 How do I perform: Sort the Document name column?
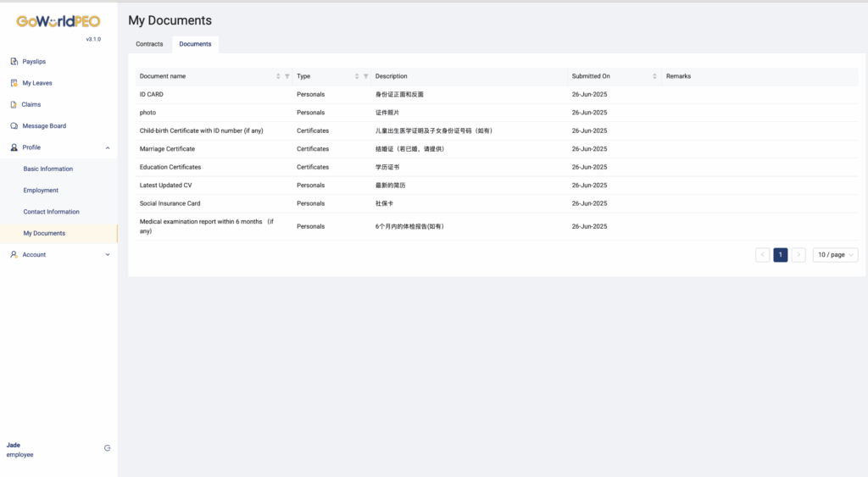[278, 76]
